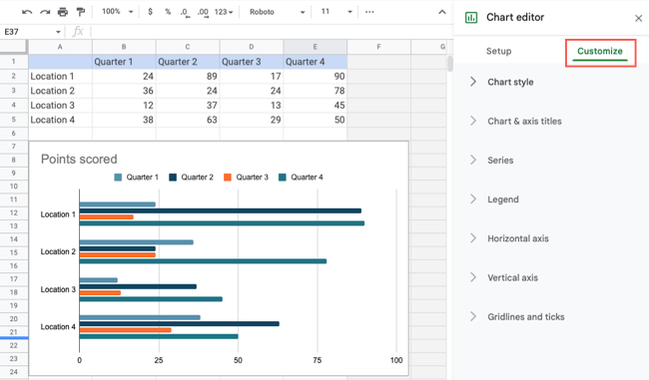Click the Location 1 Quarter 2 bar
The width and height of the screenshot is (649, 380).
(220, 211)
